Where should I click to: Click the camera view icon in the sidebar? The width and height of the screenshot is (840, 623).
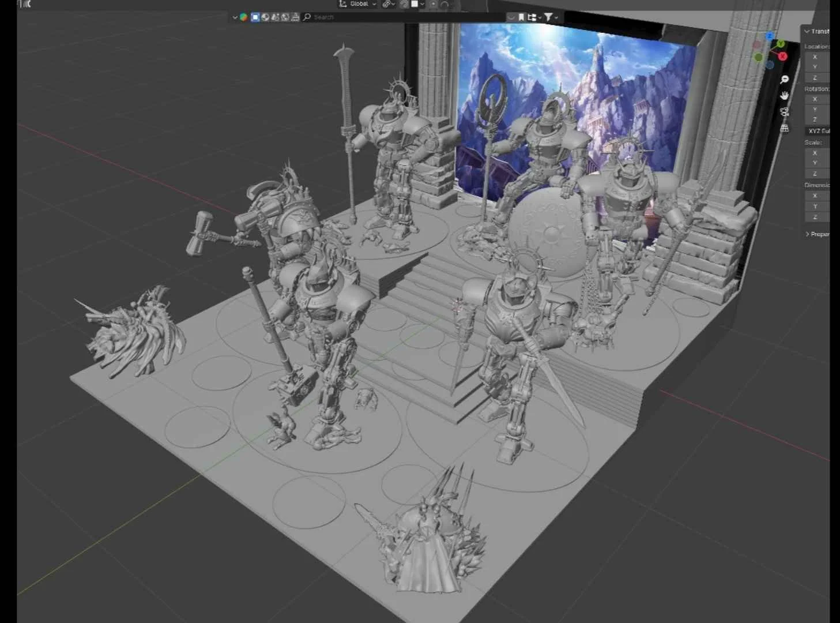(785, 111)
